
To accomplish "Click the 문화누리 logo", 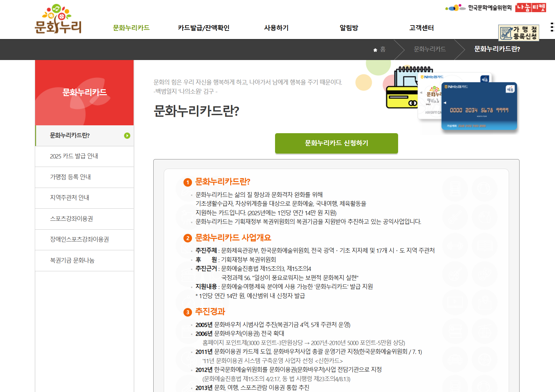I will coord(58,19).
